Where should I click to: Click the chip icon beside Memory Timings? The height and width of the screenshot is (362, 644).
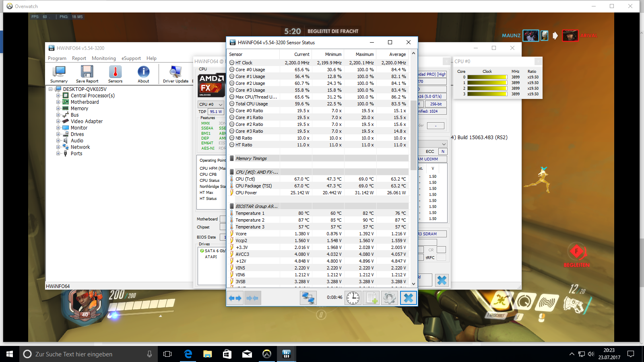[232, 158]
